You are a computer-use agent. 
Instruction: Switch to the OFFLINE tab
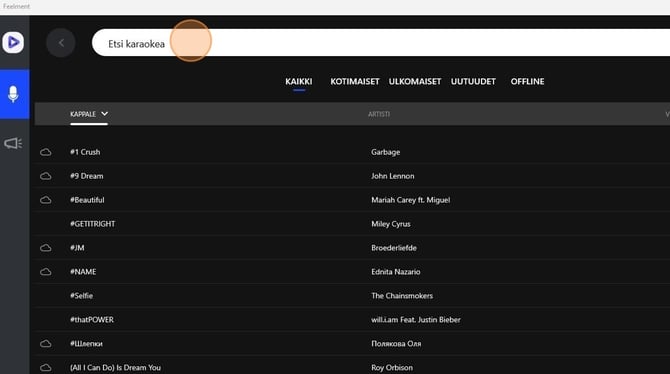coord(527,82)
